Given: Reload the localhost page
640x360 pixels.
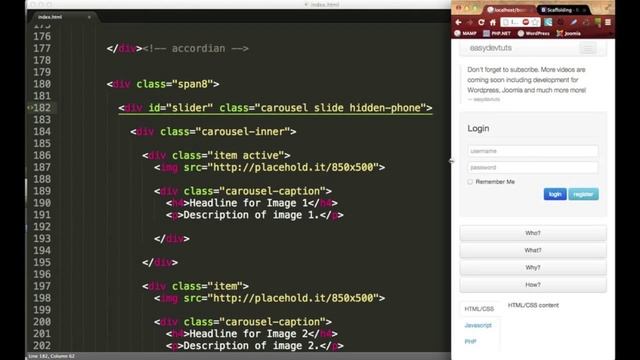Looking at the screenshot, I should 481,22.
